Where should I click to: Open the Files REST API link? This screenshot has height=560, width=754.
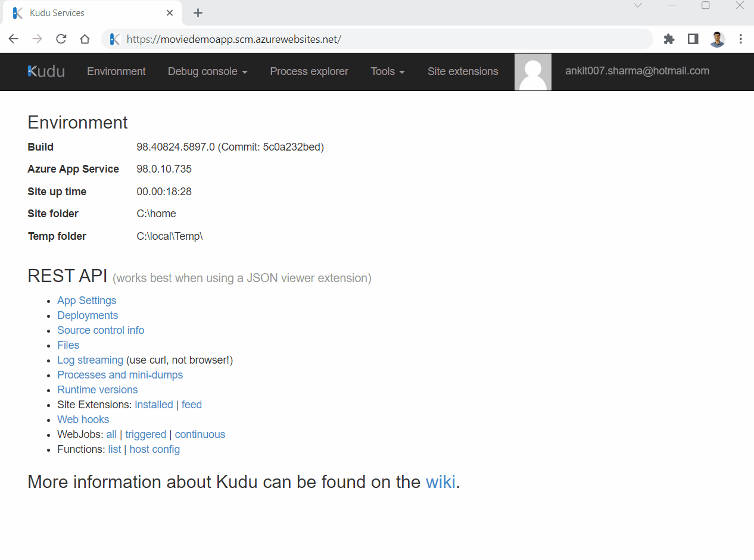(x=68, y=345)
